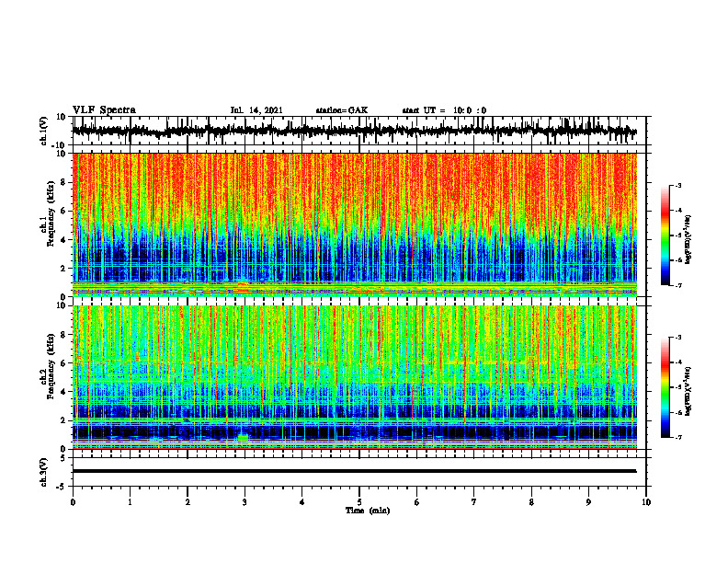Click the "0" tick on the time axis
Viewport: 728px width, 563px height.
click(x=73, y=502)
